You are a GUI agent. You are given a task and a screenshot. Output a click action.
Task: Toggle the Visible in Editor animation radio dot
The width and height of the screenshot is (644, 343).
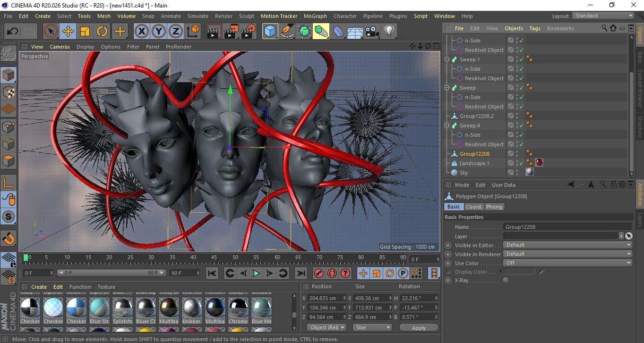point(448,245)
